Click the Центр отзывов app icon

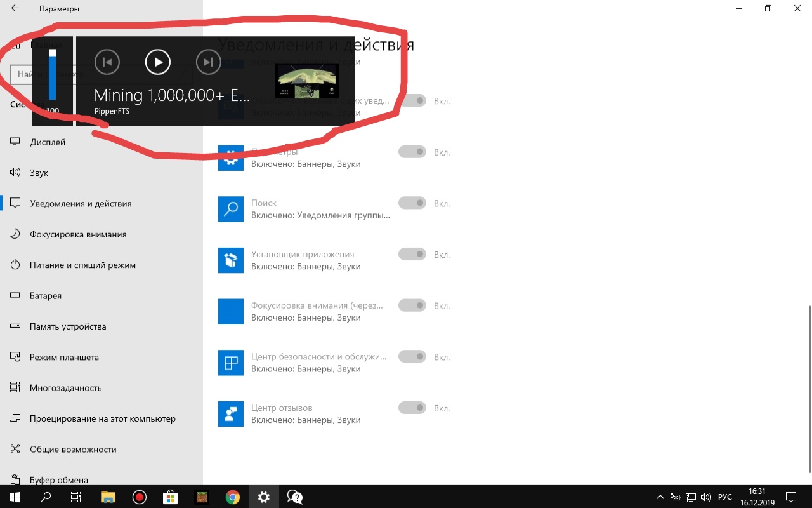231,414
